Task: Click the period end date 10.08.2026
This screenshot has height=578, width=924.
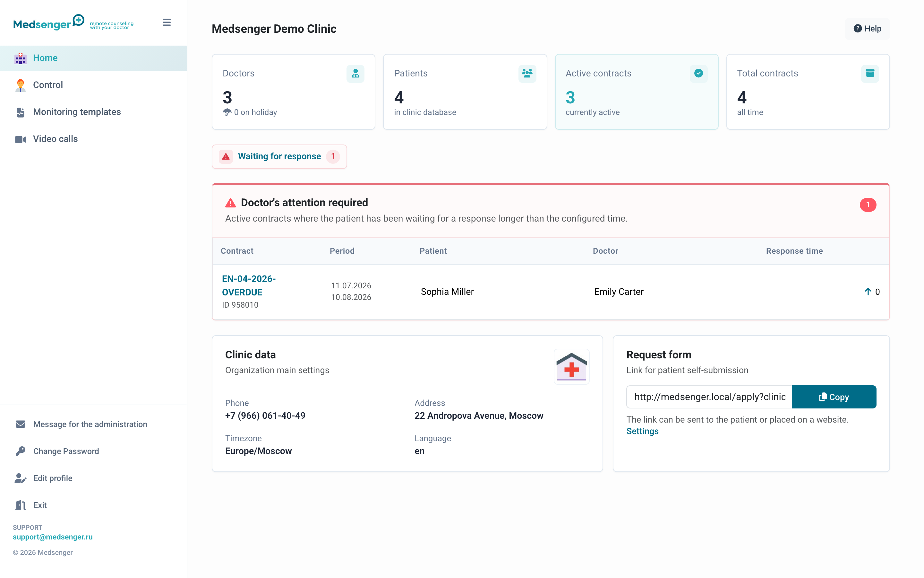Action: pyautogui.click(x=351, y=297)
